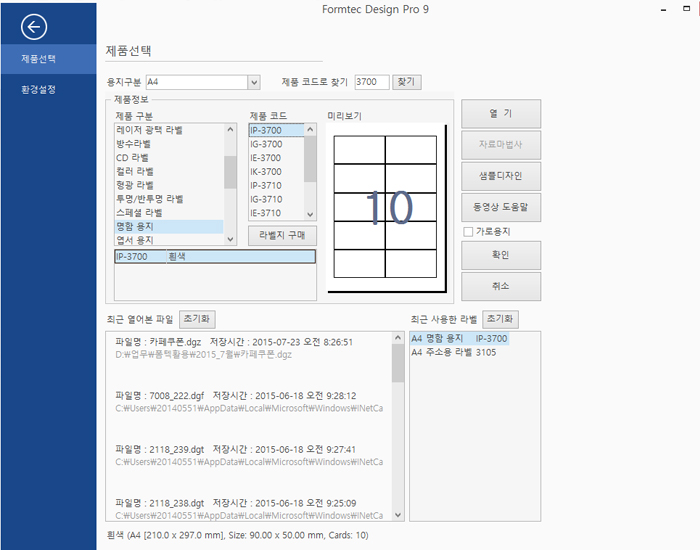
Task: Select the IP-3700 흰색 detail row
Action: click(x=215, y=257)
